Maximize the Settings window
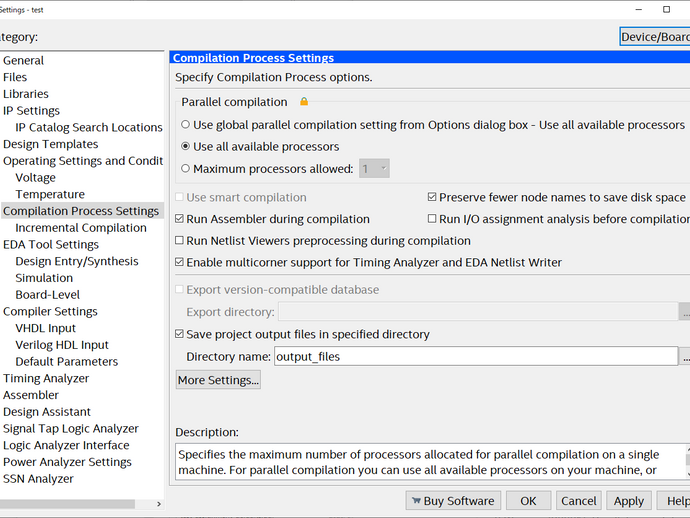 (x=666, y=9)
